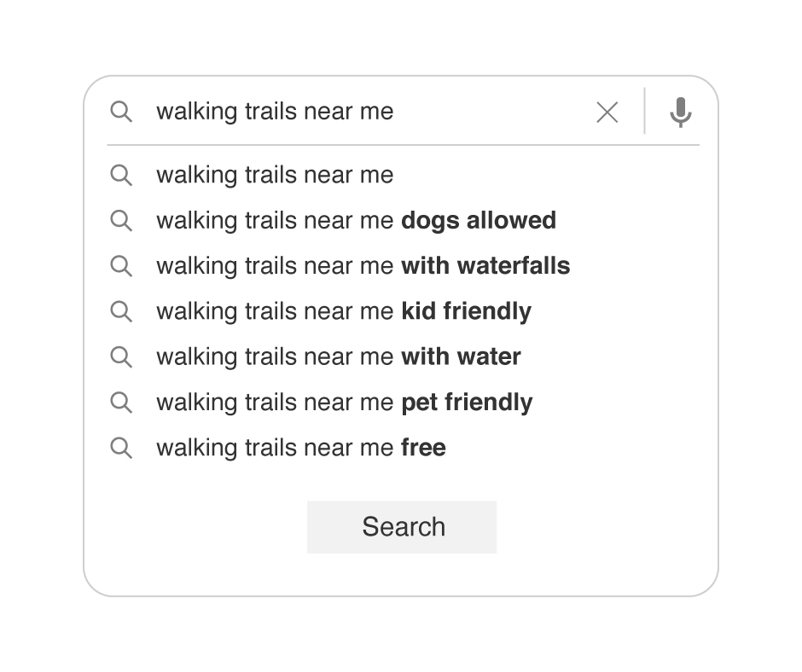Click the magnifier icon beside "kid friendly" suggestion
Viewport: 802px width, 672px height.
121,311
